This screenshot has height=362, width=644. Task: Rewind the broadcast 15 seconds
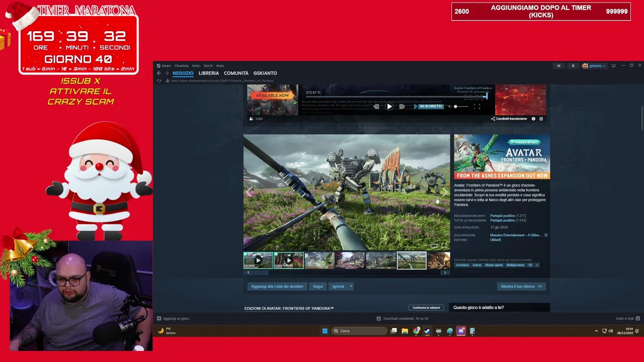click(x=376, y=107)
